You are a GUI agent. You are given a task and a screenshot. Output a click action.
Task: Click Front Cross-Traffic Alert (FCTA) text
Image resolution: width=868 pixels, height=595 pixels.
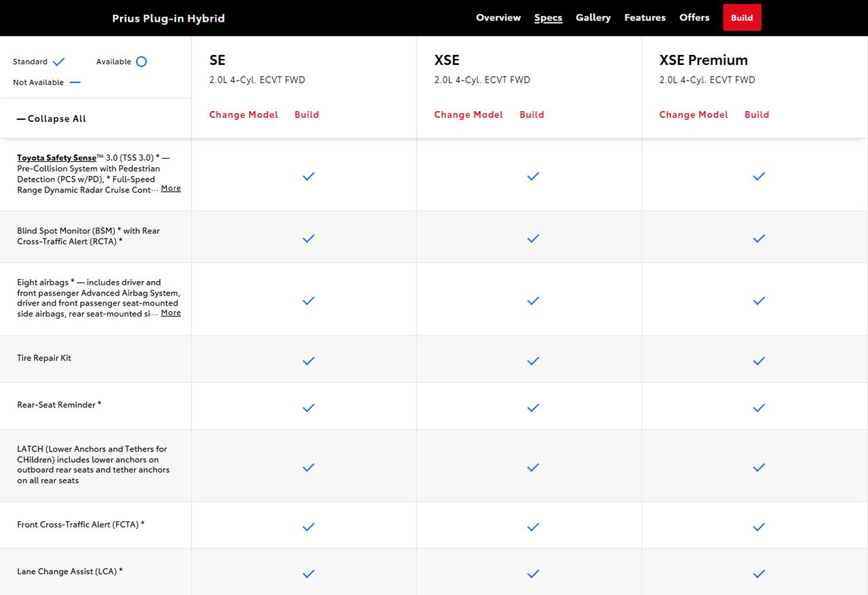[81, 525]
